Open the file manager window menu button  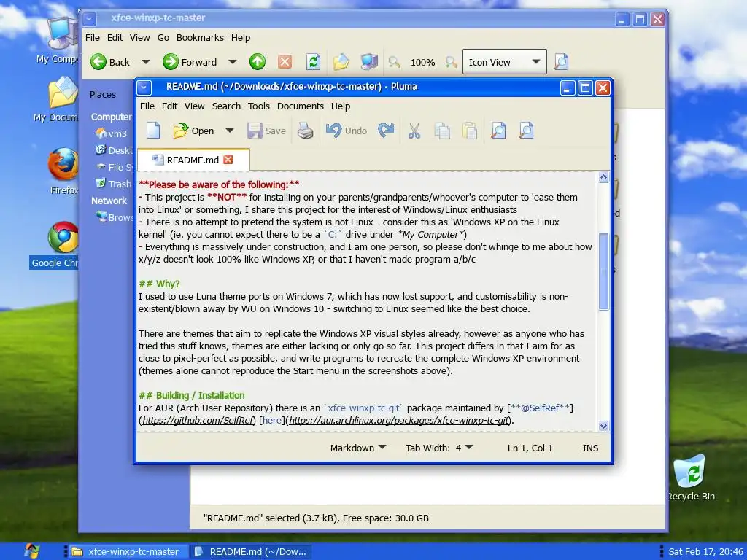pos(89,19)
